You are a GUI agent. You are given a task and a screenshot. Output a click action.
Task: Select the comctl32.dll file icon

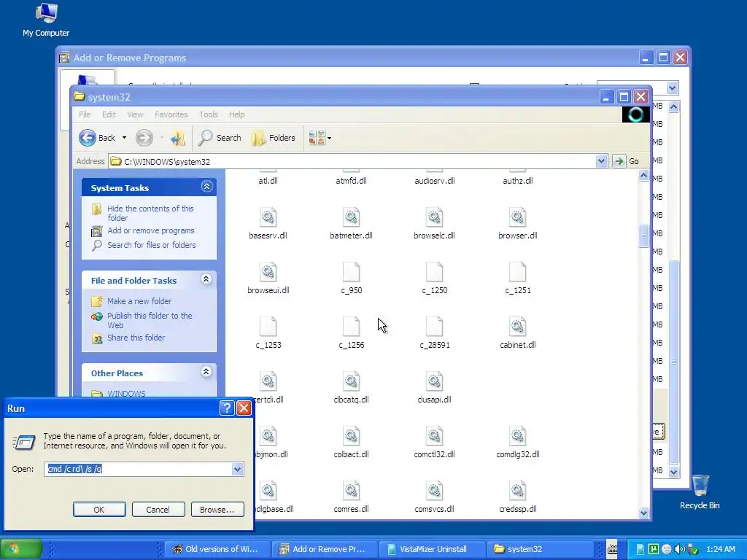point(434,436)
